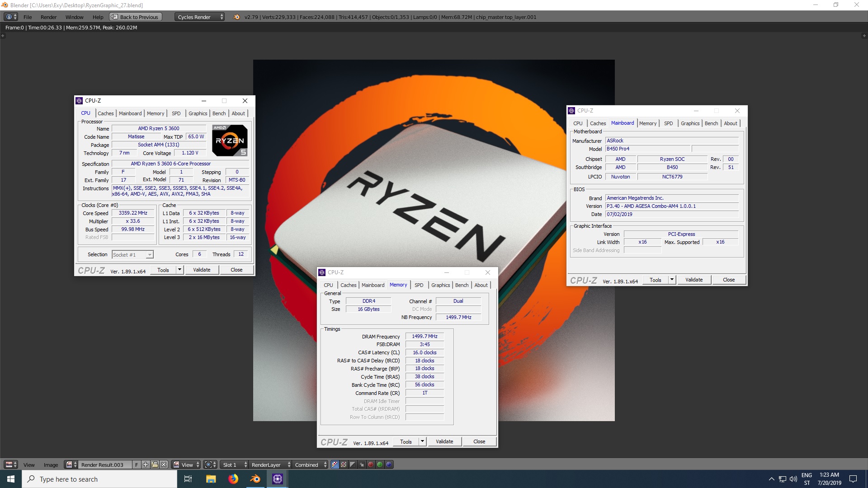Open CPU tab in Memory CPU-Z window
Screen dimensions: 868x488
click(x=328, y=285)
